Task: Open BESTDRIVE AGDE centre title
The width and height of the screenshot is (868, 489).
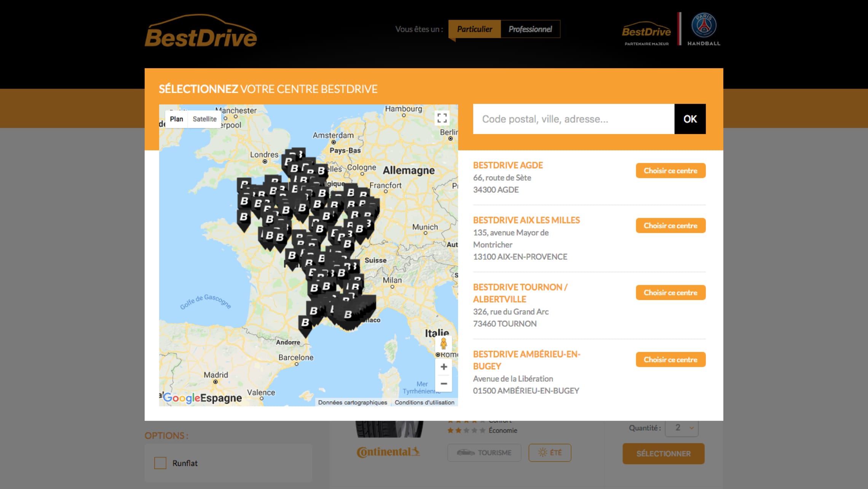Action: (x=508, y=165)
